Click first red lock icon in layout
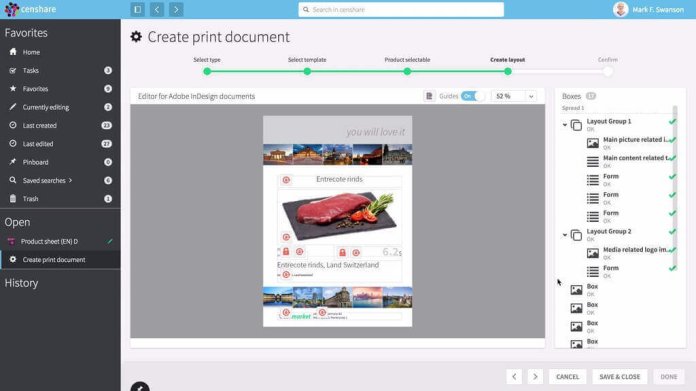The width and height of the screenshot is (696, 391). pyautogui.click(x=286, y=252)
